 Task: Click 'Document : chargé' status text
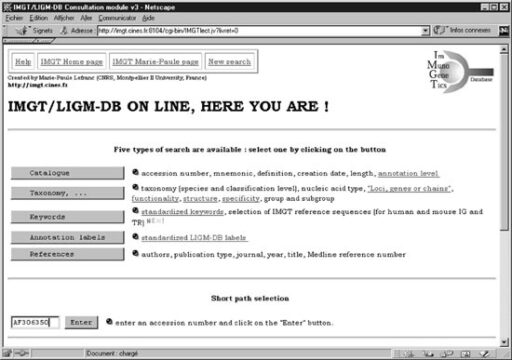click(112, 353)
